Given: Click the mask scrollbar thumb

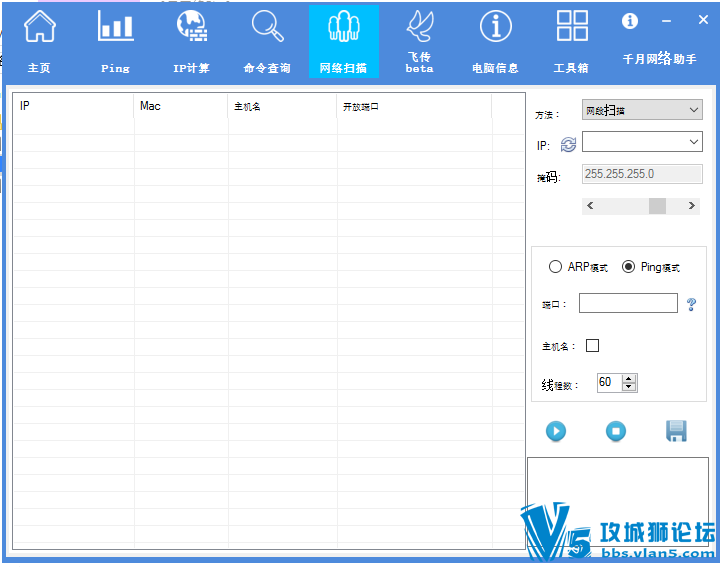Looking at the screenshot, I should pyautogui.click(x=657, y=206).
